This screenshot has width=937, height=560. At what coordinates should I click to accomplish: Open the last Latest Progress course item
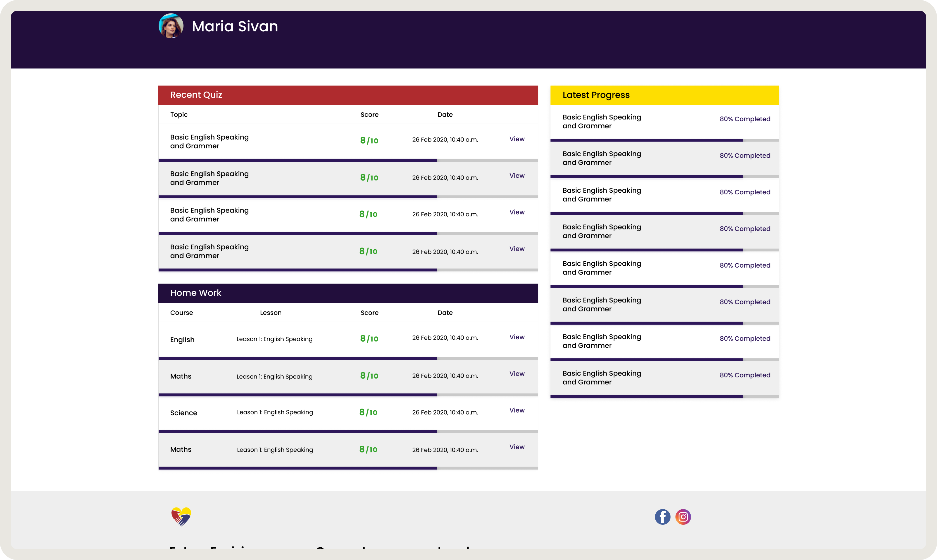pos(601,377)
